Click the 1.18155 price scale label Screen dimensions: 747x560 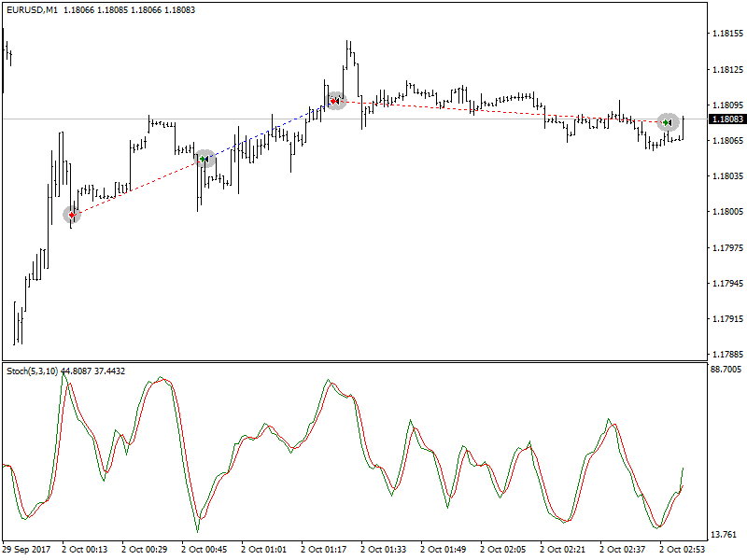point(726,34)
